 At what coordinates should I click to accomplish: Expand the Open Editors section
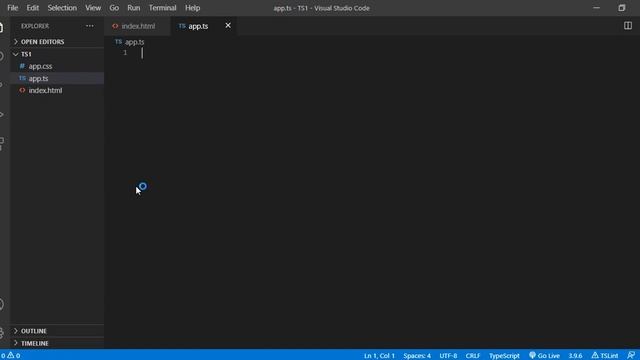(x=57, y=42)
